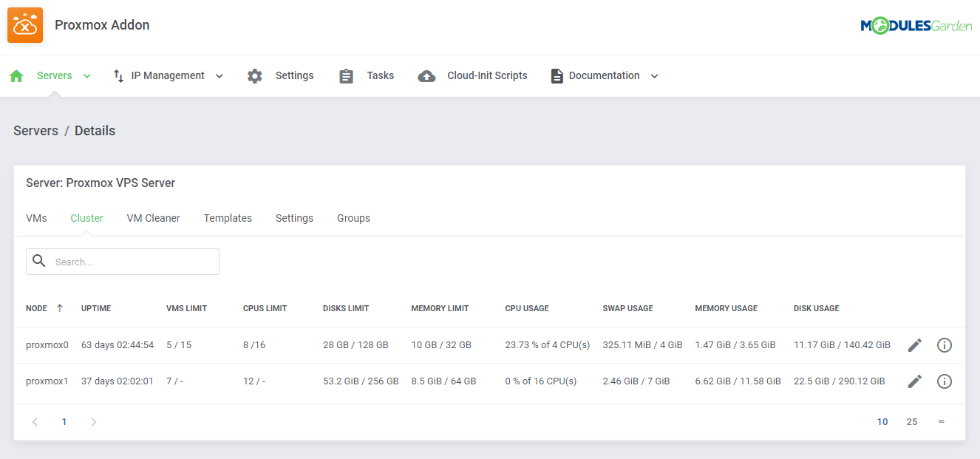The width and height of the screenshot is (980, 459).
Task: Click memory usage '1.47 GiB / 3.65 GiB'
Action: tap(735, 345)
